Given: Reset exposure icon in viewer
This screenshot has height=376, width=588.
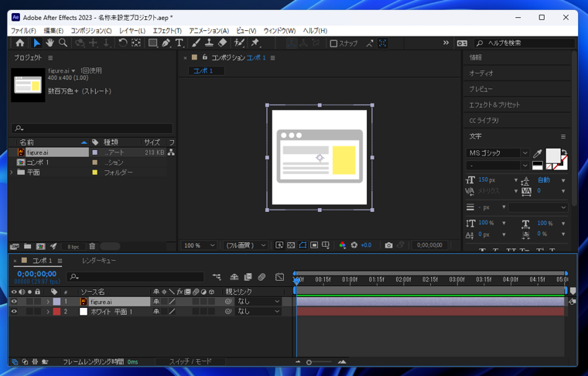Looking at the screenshot, I should click(354, 245).
